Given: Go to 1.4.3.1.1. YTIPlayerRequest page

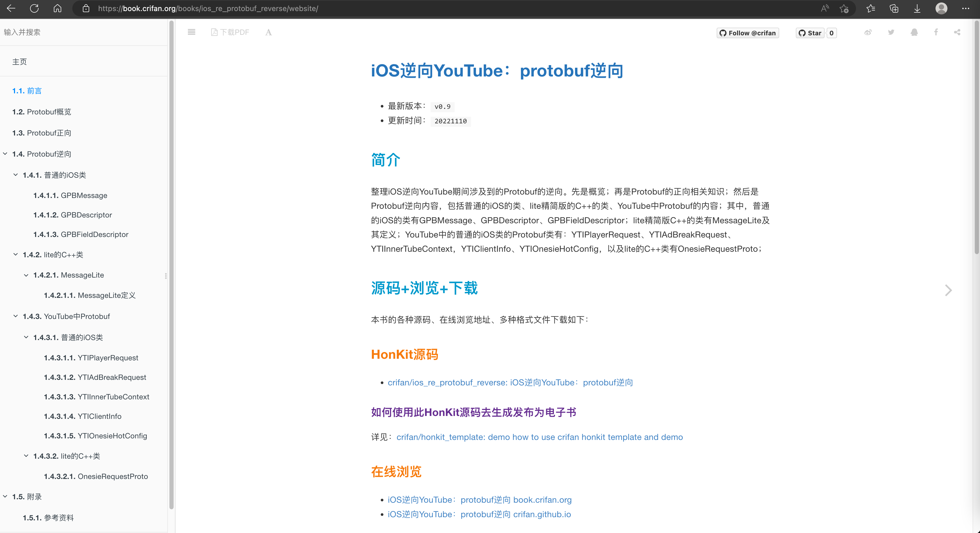Looking at the screenshot, I should pos(91,357).
